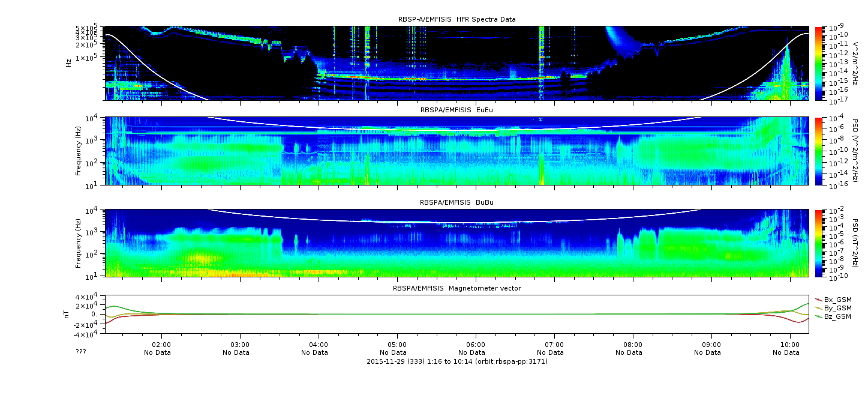Click the 10:00 time axis label
The height and width of the screenshot is (395, 868).
point(790,345)
